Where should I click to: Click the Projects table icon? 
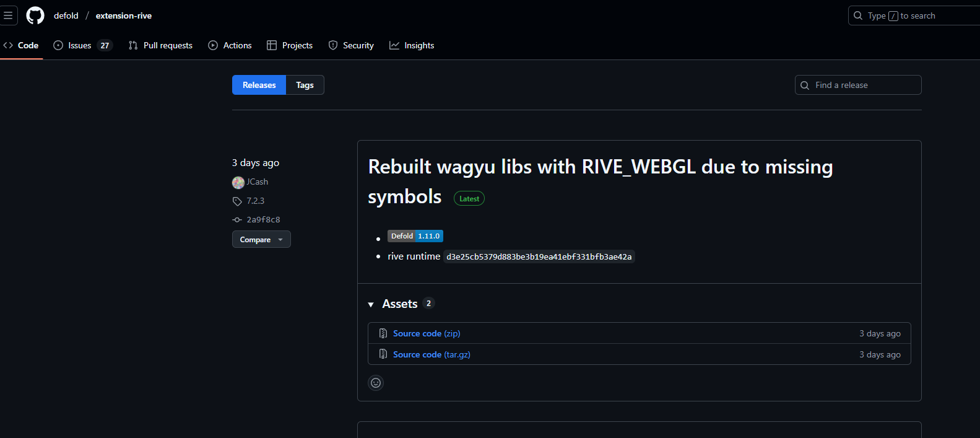click(272, 45)
